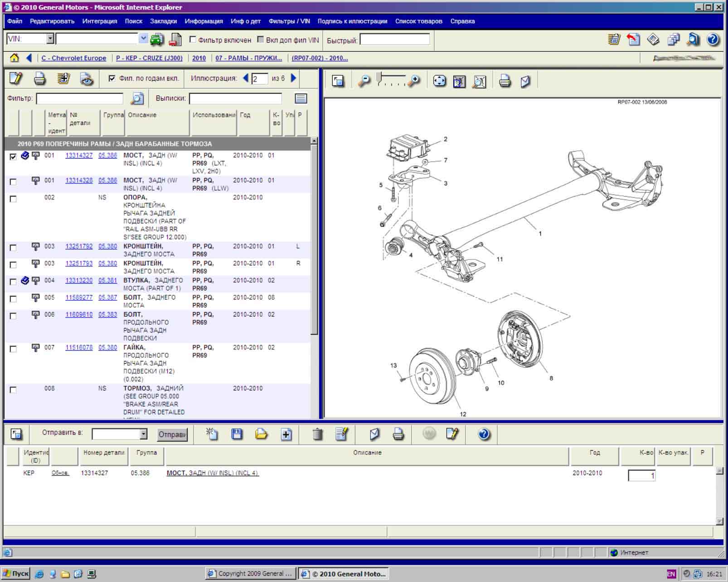
Task: Expand the 'Отправить в' dropdown
Action: click(x=143, y=434)
